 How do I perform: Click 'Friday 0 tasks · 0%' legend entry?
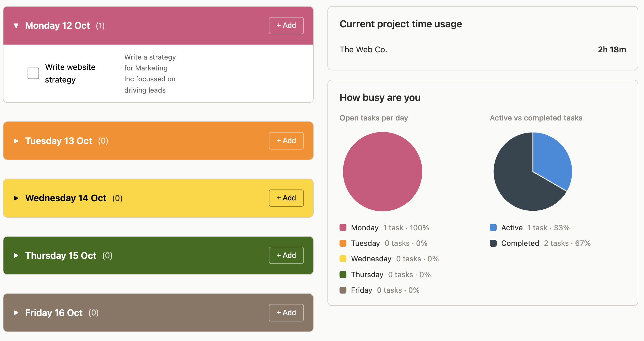point(379,290)
